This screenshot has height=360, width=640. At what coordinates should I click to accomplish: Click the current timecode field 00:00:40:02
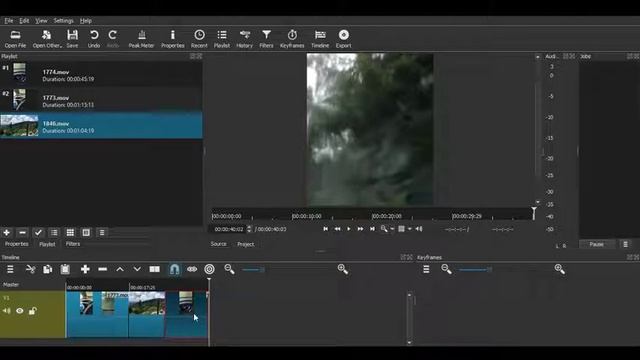point(229,229)
